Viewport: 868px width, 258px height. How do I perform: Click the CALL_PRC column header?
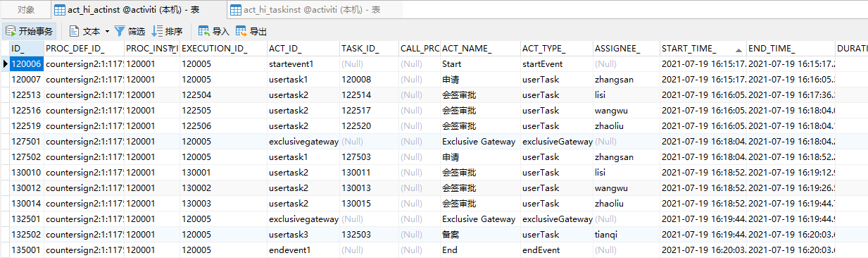click(419, 48)
